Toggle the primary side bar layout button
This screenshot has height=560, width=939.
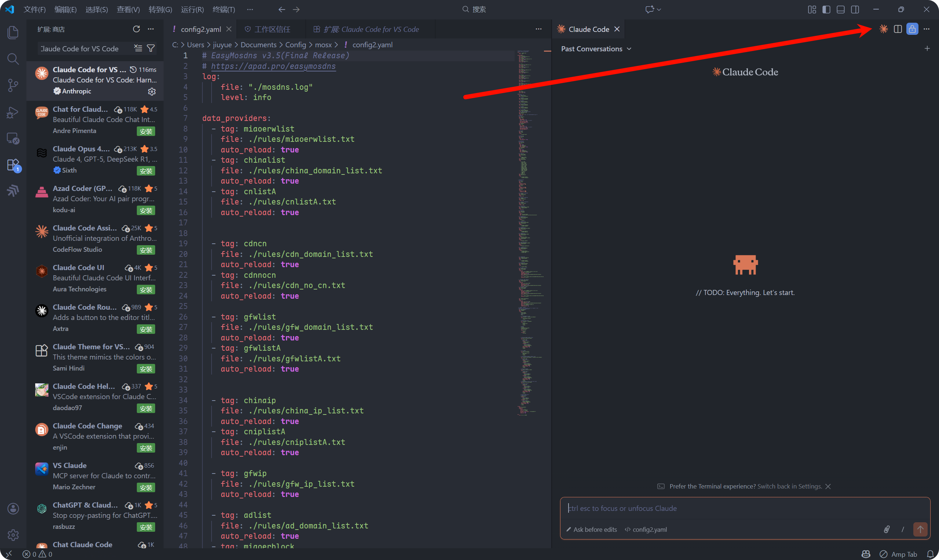[826, 10]
